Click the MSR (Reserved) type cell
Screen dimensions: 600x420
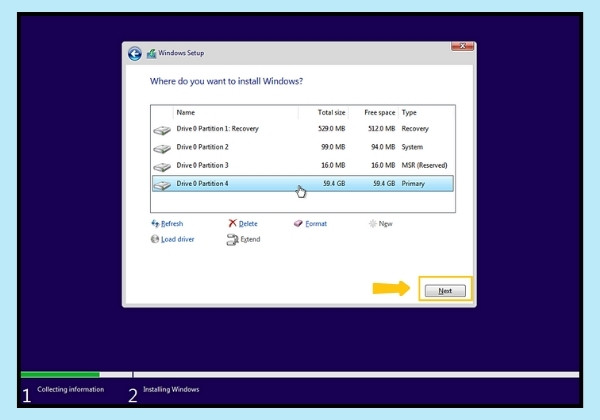[424, 166]
